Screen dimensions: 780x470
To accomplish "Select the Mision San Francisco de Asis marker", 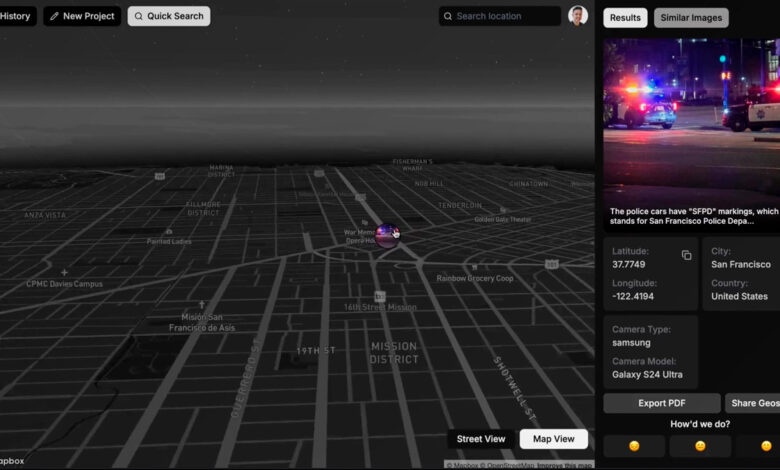I will coord(201,304).
